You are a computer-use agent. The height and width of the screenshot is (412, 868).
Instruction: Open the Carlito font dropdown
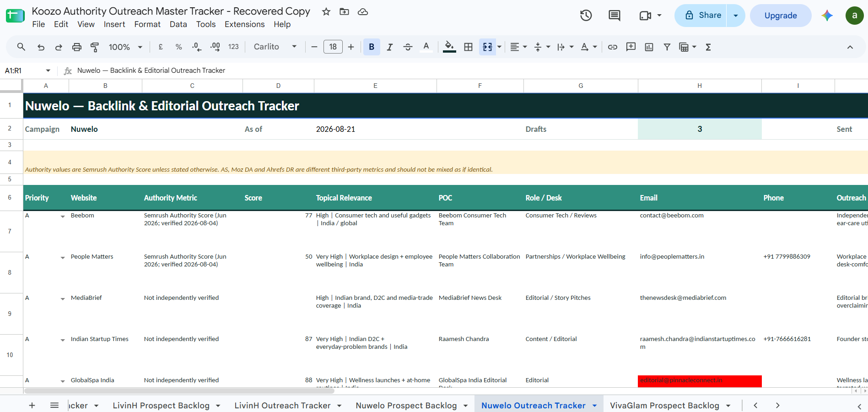coord(275,47)
